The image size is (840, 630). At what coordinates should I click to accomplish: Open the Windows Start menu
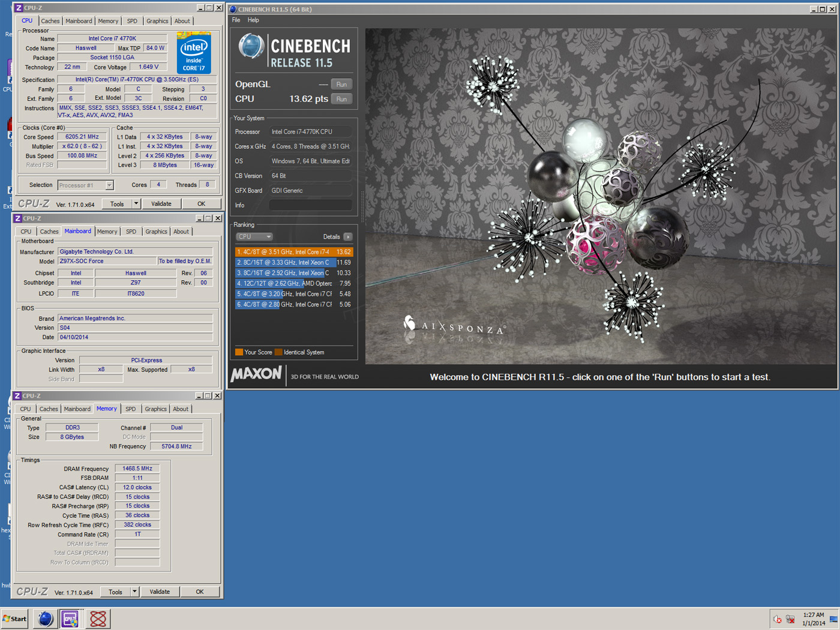coord(14,619)
